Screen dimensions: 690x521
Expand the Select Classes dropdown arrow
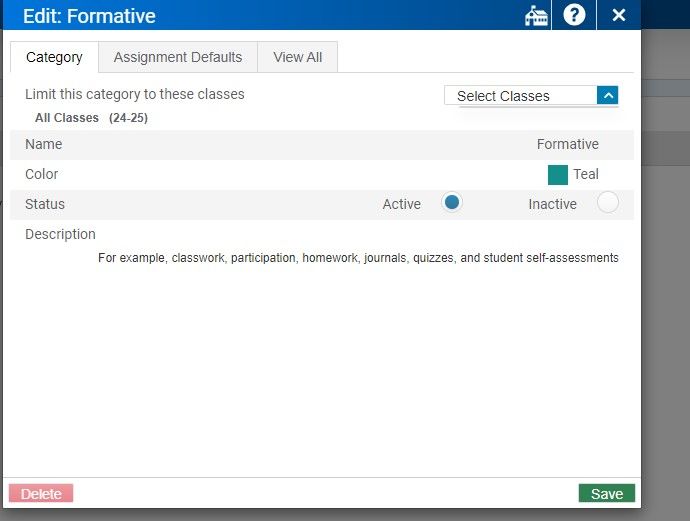pyautogui.click(x=608, y=95)
